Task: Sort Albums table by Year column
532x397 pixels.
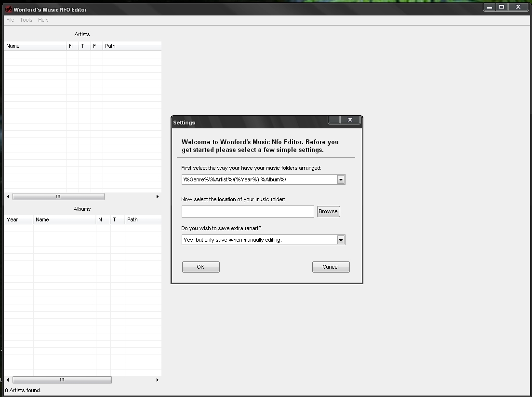Action: coord(19,219)
